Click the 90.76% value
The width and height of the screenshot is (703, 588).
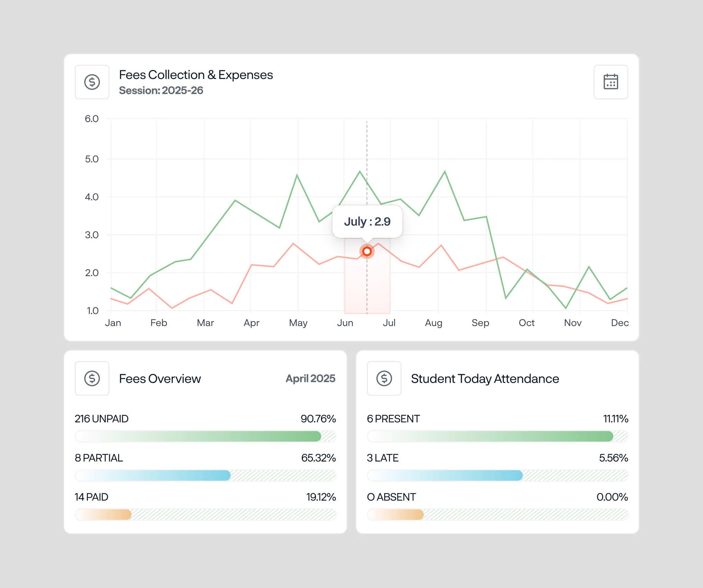click(318, 419)
